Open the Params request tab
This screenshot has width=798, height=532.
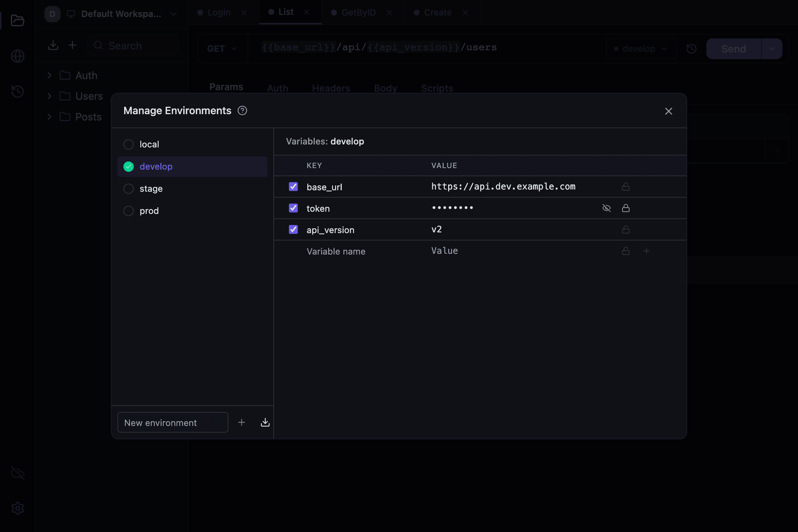[x=226, y=87]
